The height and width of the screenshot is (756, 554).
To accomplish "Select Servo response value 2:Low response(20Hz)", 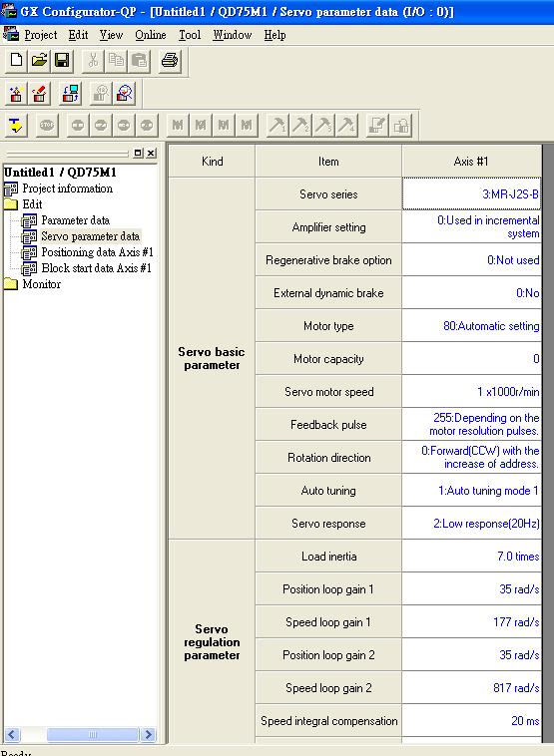I will [471, 524].
